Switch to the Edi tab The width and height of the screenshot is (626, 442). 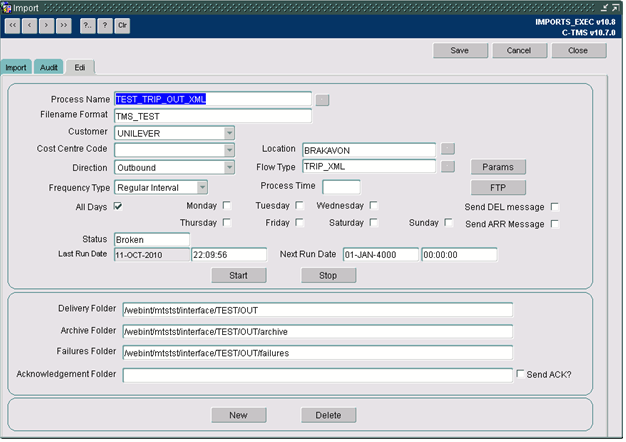(x=80, y=67)
